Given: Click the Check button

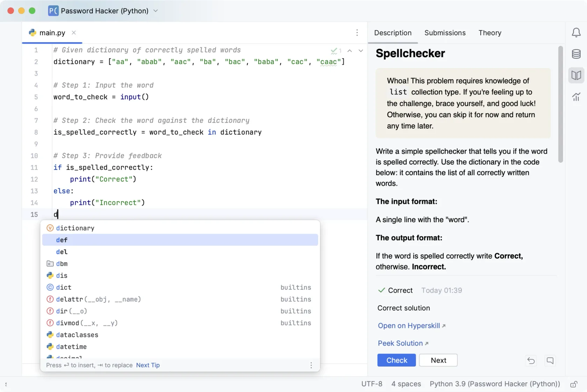Looking at the screenshot, I should (397, 360).
